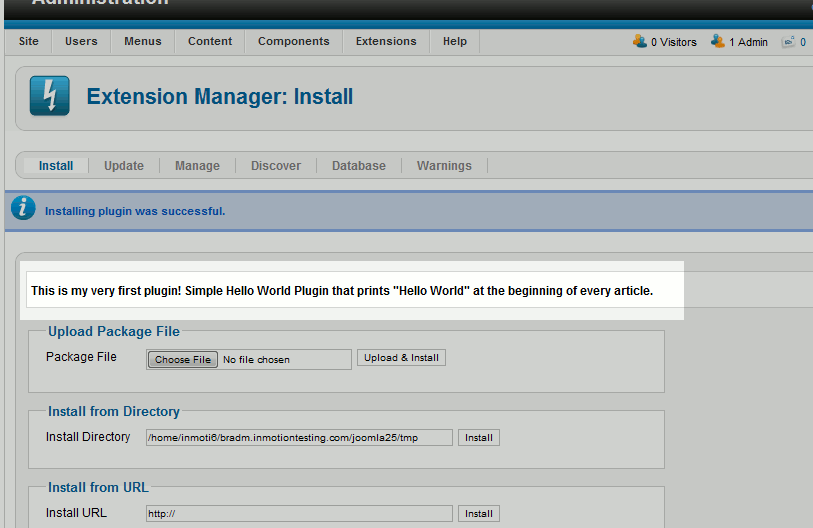
Task: Switch to the Update tab
Action: pyautogui.click(x=124, y=166)
